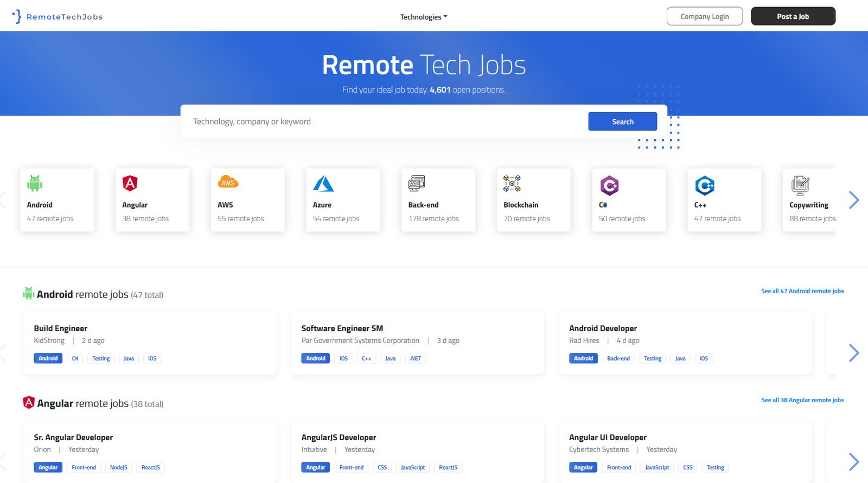Click the KidStrong company name
Viewport: 868px width, 483px height.
(49, 340)
